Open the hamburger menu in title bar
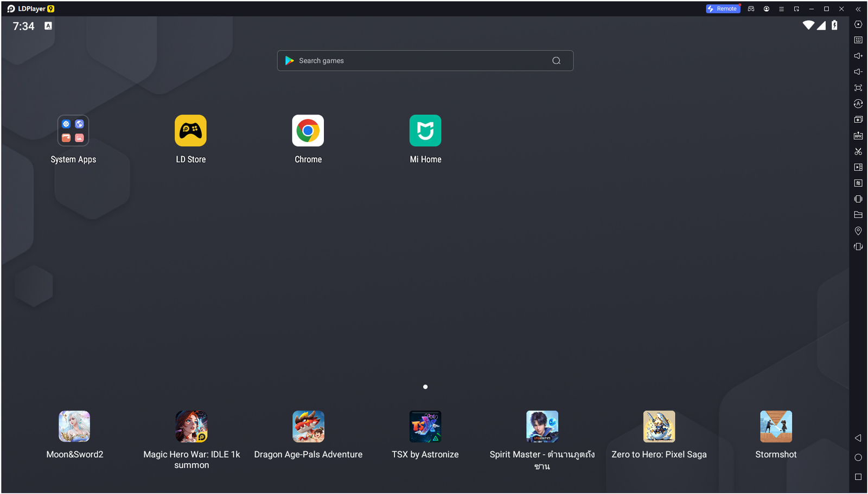 tap(781, 9)
